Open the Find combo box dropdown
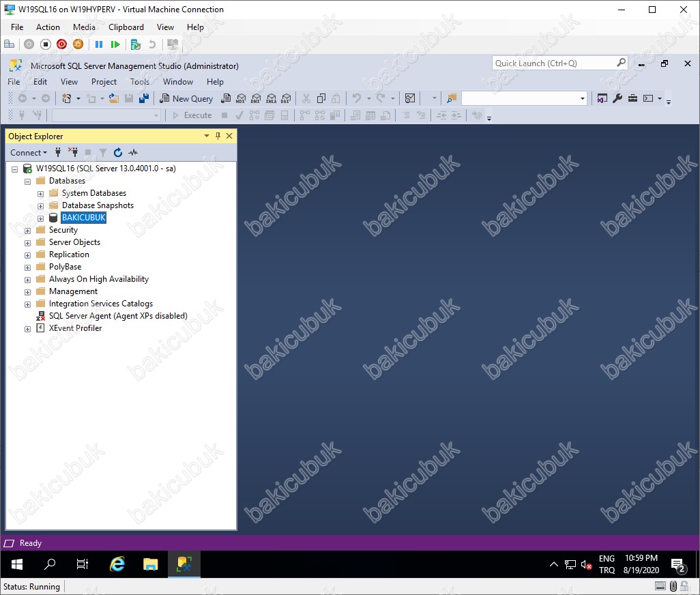This screenshot has width=700, height=595. pyautogui.click(x=582, y=99)
